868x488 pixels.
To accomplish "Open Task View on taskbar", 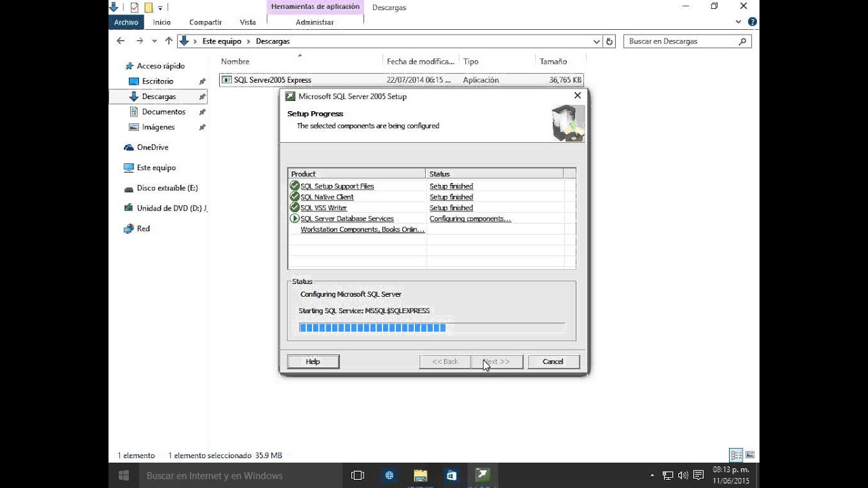I will coord(357,476).
